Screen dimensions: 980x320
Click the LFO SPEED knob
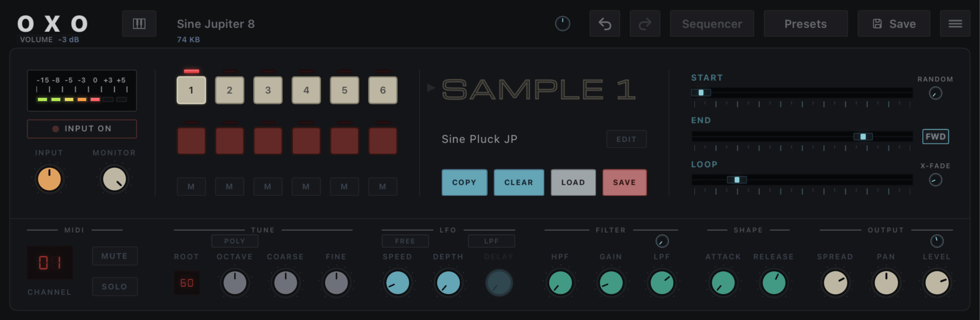coord(397,283)
